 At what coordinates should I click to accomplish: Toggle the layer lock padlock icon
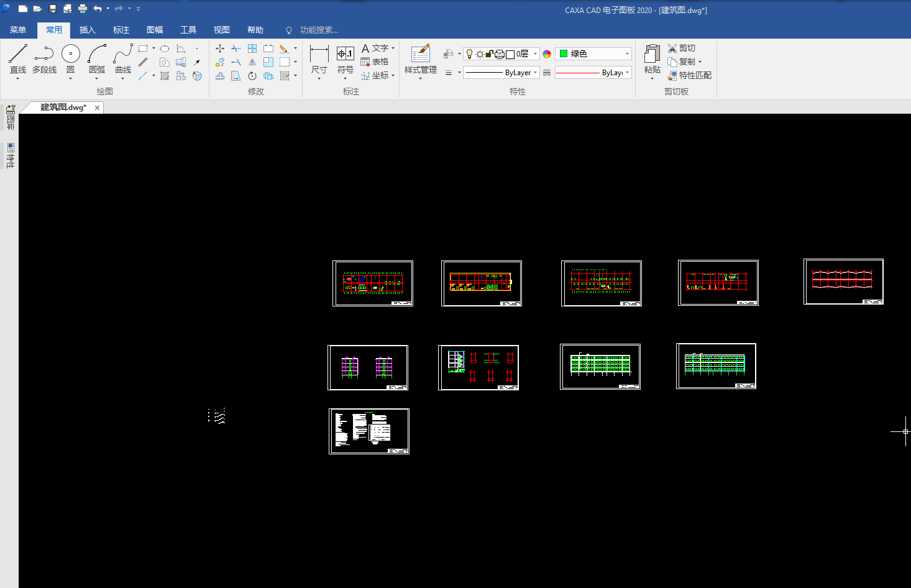pos(490,54)
